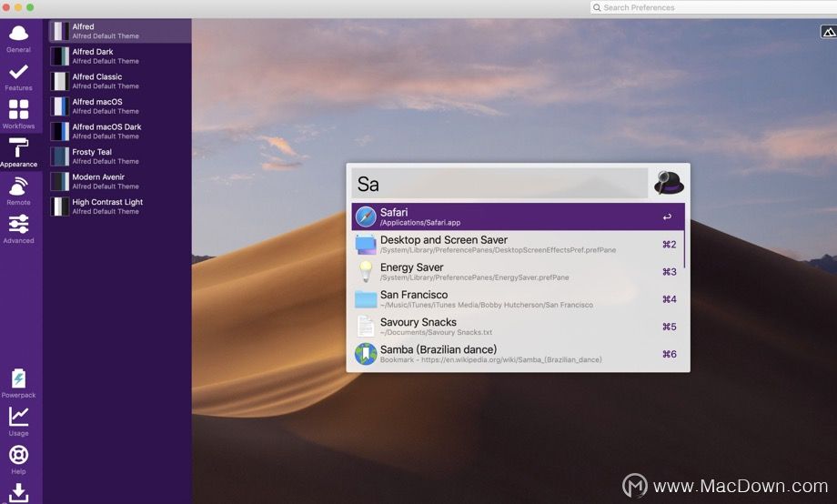Click the ⌘2 shortcut label
Viewport: 837px width, 504px height.
tap(670, 244)
